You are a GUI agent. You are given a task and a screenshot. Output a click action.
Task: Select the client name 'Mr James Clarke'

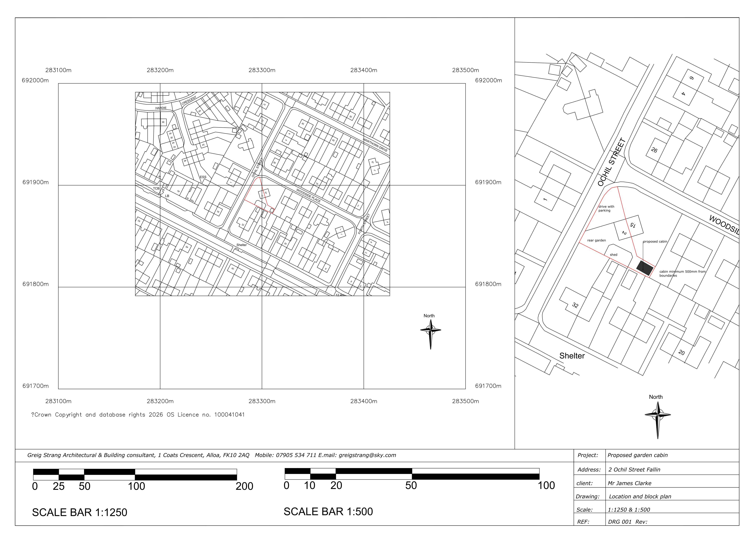[x=629, y=483]
